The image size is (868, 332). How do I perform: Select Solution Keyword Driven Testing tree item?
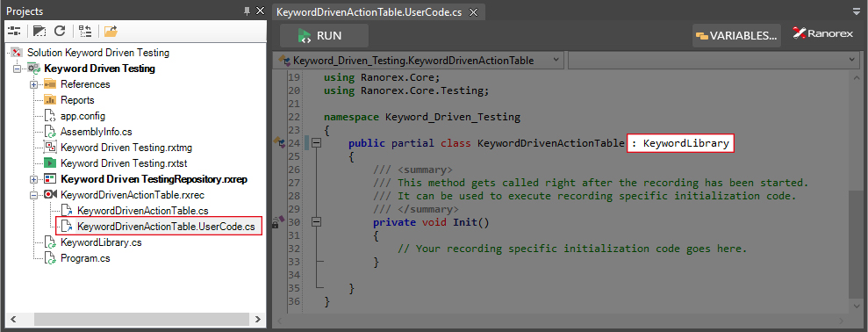coord(98,53)
